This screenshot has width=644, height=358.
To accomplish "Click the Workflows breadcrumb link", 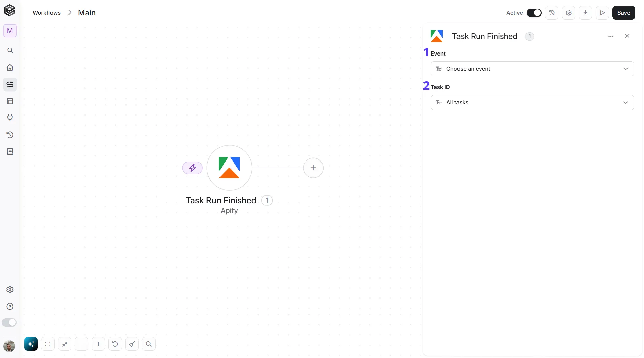I will point(46,13).
